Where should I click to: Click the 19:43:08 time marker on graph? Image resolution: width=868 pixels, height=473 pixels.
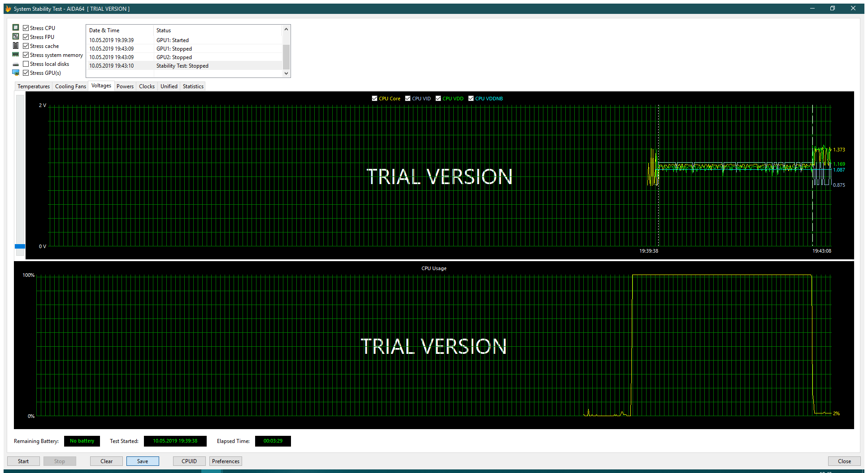[822, 251]
